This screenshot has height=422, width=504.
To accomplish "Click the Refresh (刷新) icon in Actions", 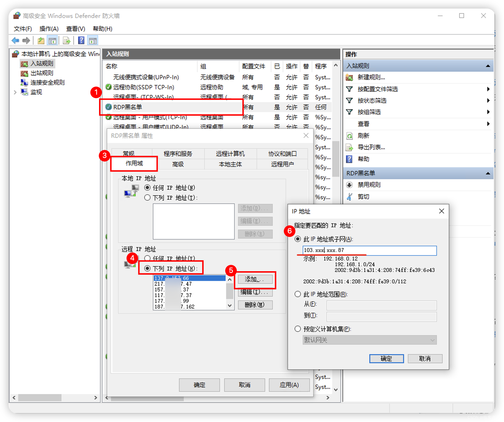I will (x=349, y=136).
